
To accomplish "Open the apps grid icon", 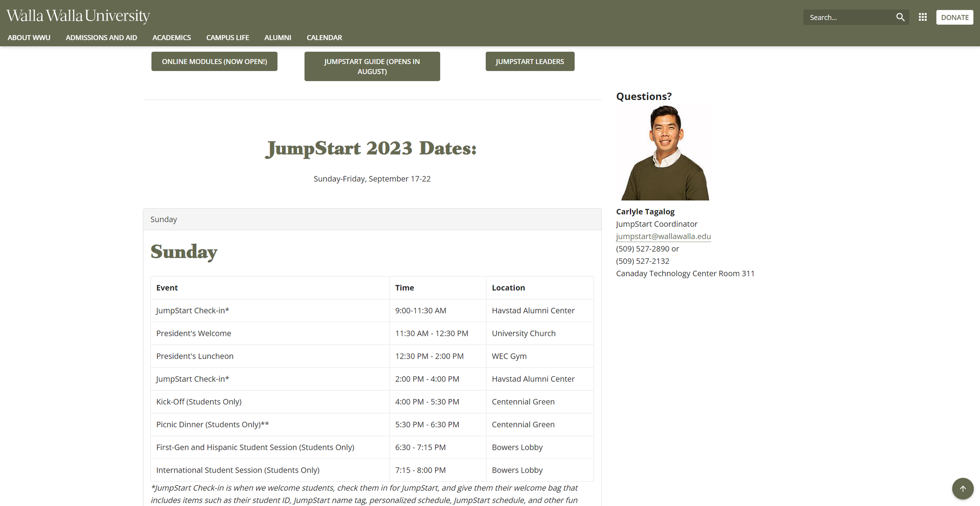I will (x=922, y=17).
